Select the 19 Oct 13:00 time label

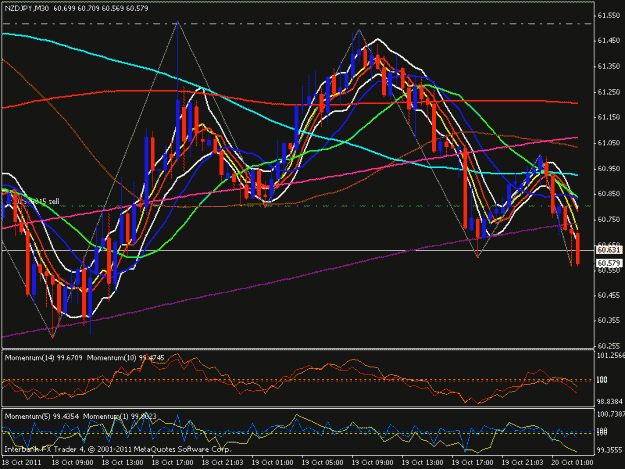422,463
